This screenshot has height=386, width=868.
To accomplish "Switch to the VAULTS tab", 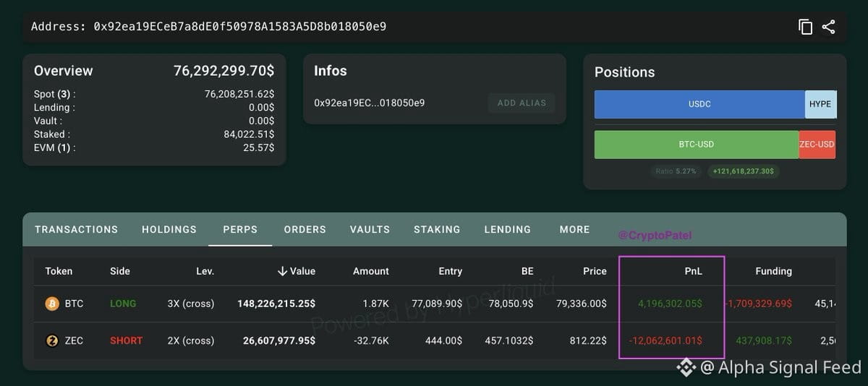I will tap(370, 229).
